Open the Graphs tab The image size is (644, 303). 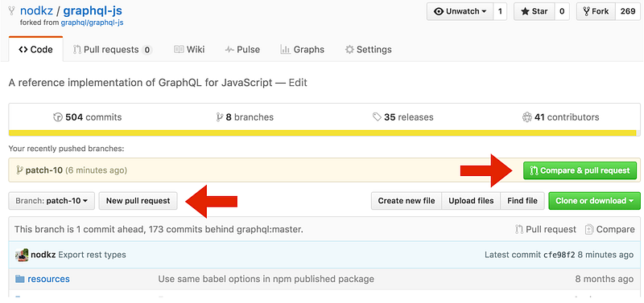[302, 50]
